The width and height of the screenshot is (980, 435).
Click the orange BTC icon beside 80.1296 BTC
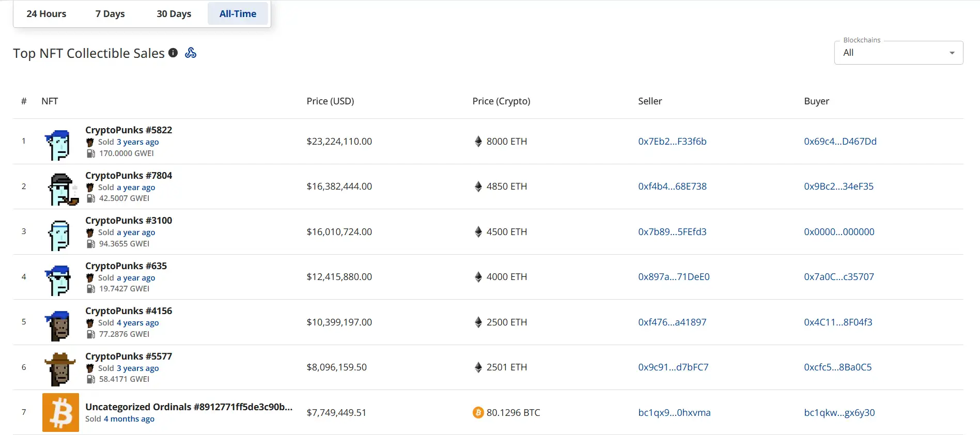coord(478,413)
